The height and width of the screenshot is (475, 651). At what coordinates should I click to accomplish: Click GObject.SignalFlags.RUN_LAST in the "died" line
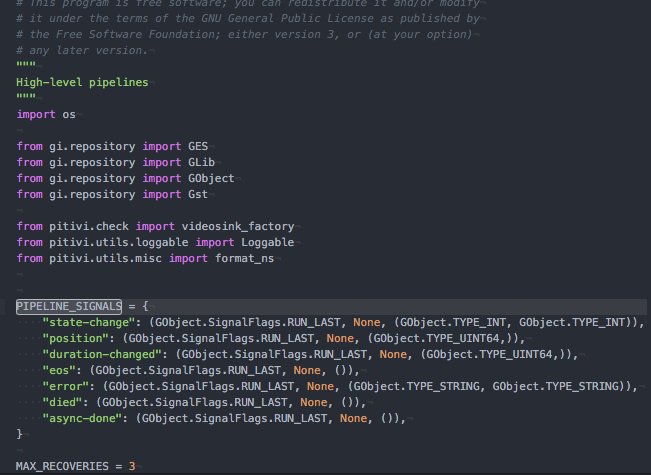(x=194, y=402)
